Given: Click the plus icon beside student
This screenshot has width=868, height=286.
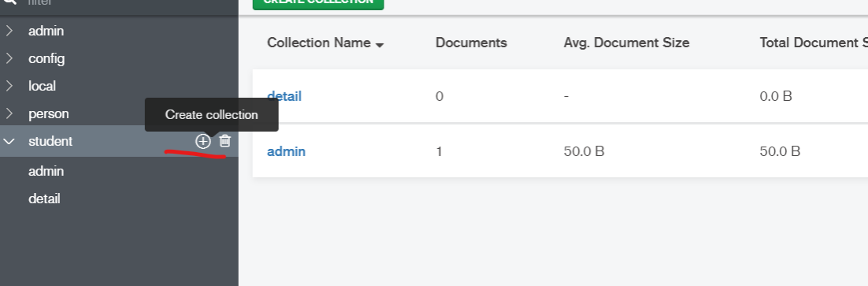Looking at the screenshot, I should coord(203,141).
